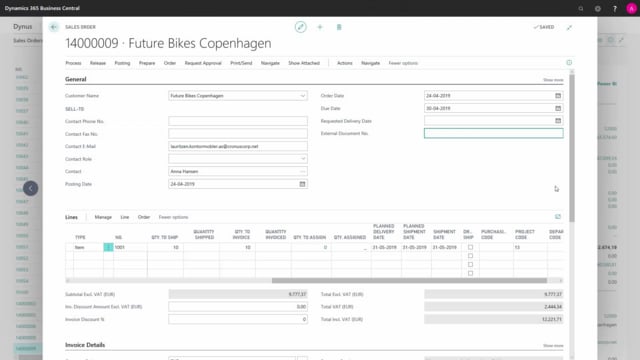Open help question mark icon
The image size is (640, 360).
pos(615,8)
